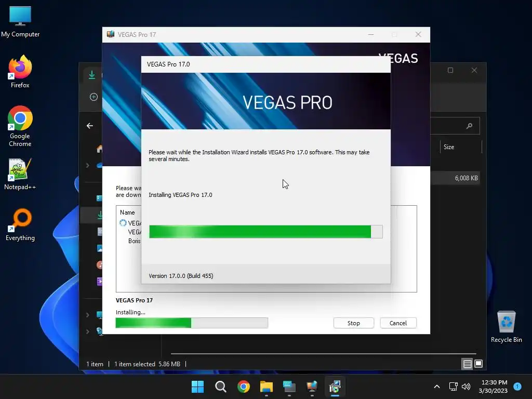
Task: Expand the first navigation pane chevron in File Explorer
Action: click(87, 165)
